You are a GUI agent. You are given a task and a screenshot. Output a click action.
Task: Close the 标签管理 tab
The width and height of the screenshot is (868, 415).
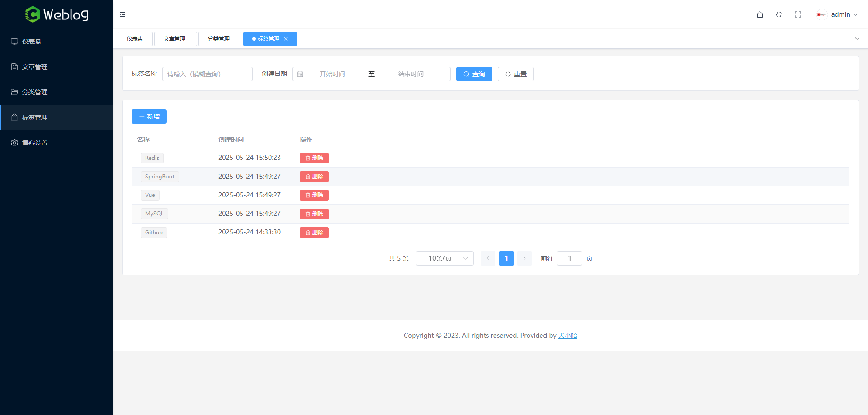286,39
